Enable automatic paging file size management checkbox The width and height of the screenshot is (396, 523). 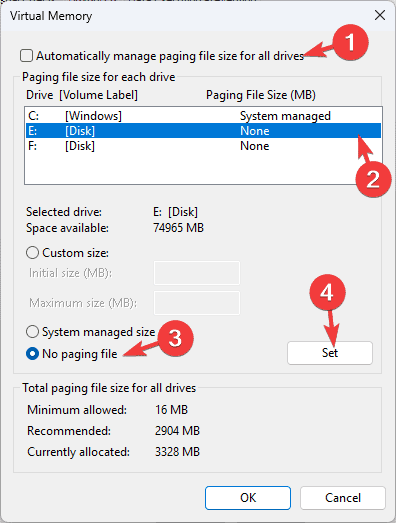tap(26, 56)
